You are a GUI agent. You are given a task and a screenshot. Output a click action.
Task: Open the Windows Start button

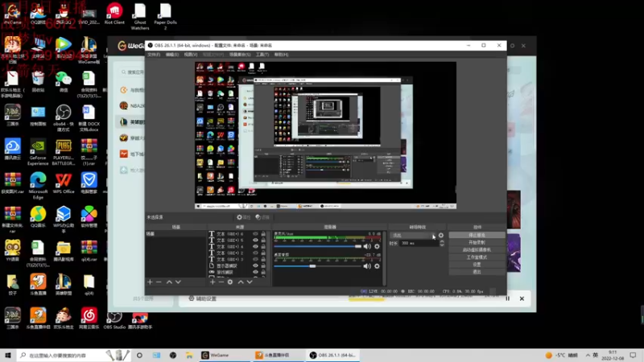click(x=8, y=355)
